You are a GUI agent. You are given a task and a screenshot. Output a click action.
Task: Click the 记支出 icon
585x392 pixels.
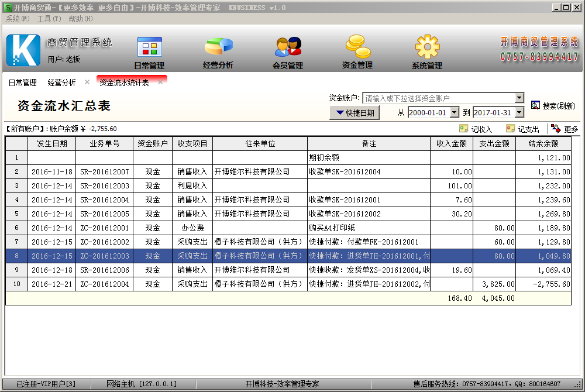tap(510, 129)
